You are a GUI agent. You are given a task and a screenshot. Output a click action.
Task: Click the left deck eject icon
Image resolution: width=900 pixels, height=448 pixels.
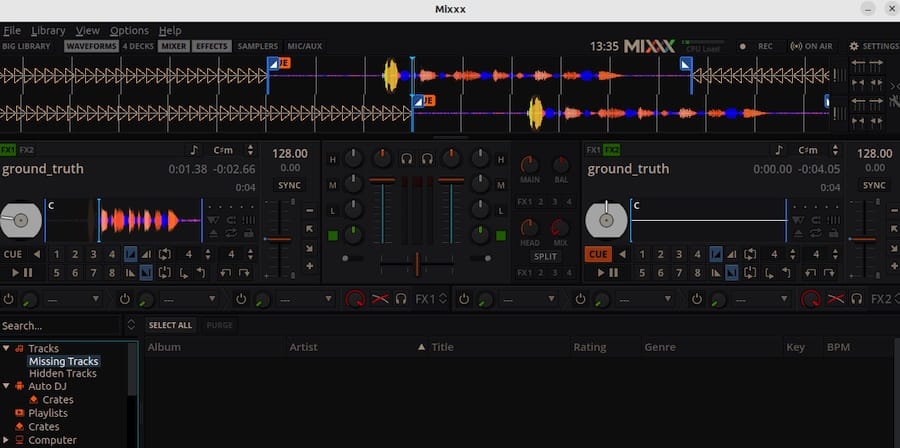click(x=213, y=233)
